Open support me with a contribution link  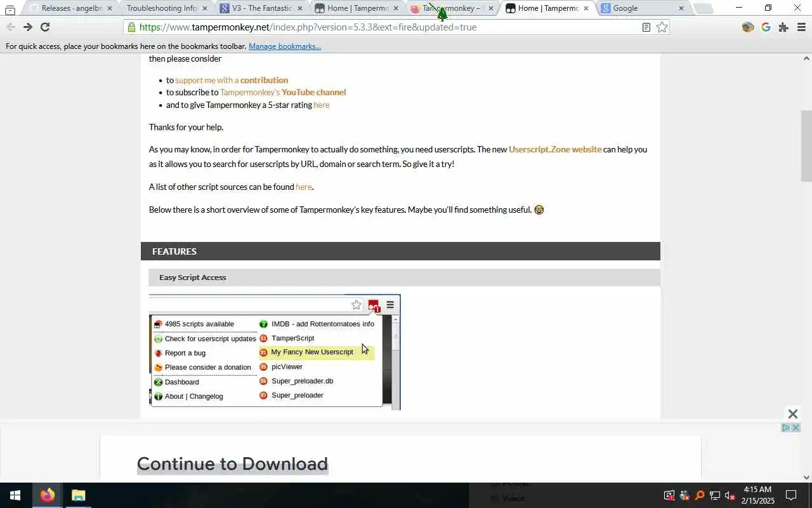point(232,80)
